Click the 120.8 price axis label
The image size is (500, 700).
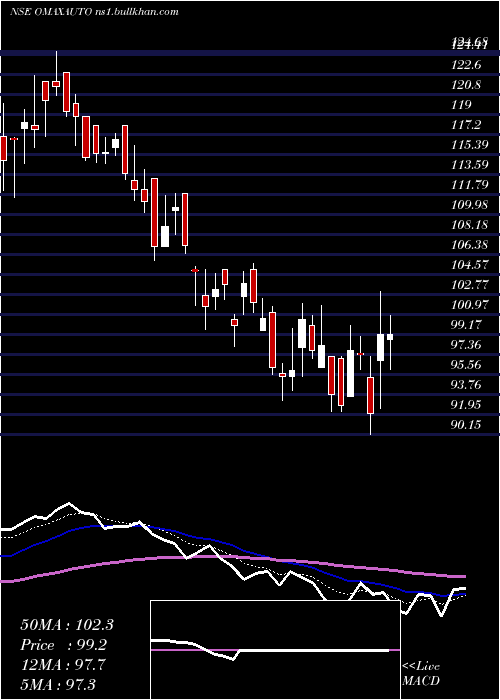coord(466,85)
